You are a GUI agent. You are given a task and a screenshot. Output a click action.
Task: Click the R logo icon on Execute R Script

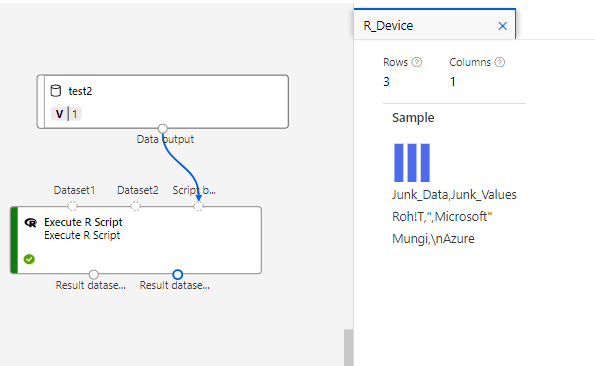[30, 223]
